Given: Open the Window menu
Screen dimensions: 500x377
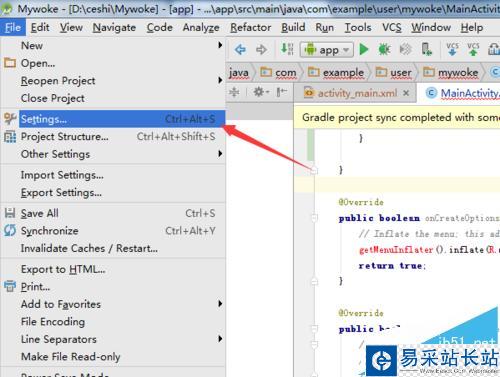Looking at the screenshot, I should pos(431,27).
